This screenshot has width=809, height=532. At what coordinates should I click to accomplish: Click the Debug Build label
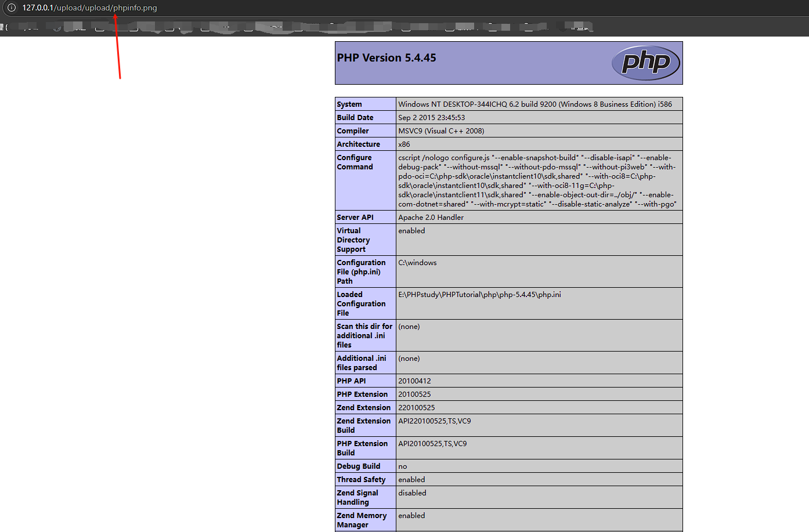point(359,466)
